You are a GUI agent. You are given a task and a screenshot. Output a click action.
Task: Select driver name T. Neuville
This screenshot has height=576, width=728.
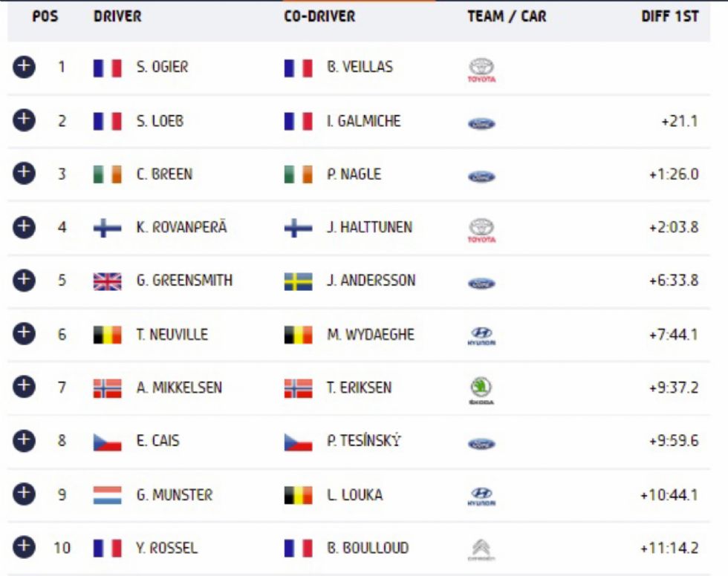[x=172, y=334]
